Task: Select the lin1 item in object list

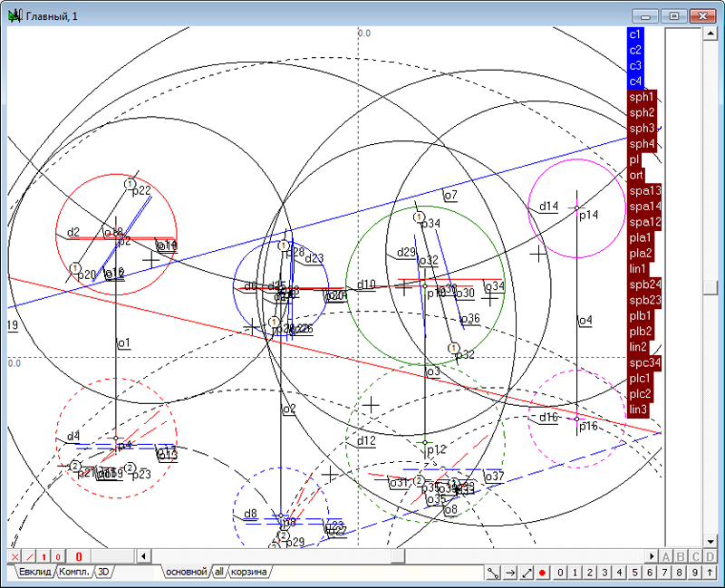Action: tap(638, 269)
